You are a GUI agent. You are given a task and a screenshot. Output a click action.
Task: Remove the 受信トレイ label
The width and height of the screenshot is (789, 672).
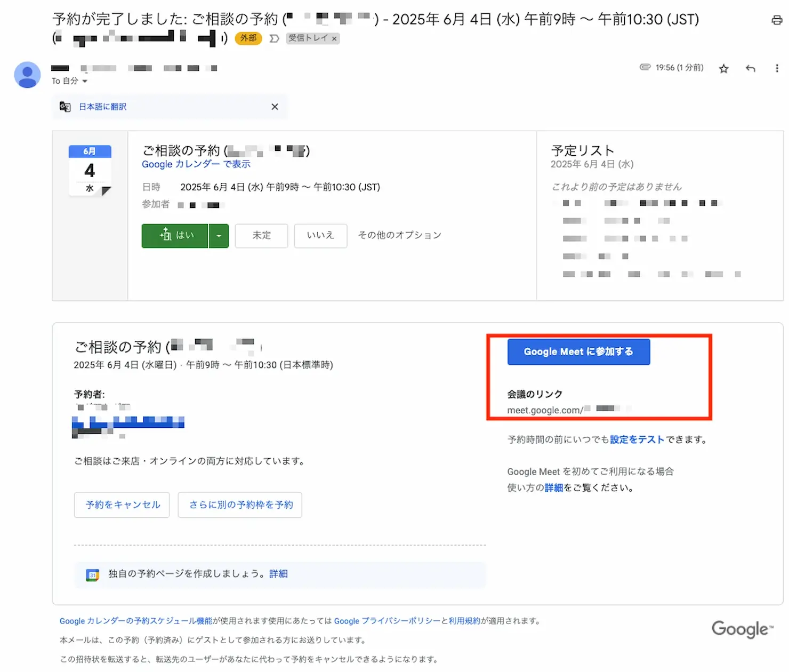coord(334,38)
